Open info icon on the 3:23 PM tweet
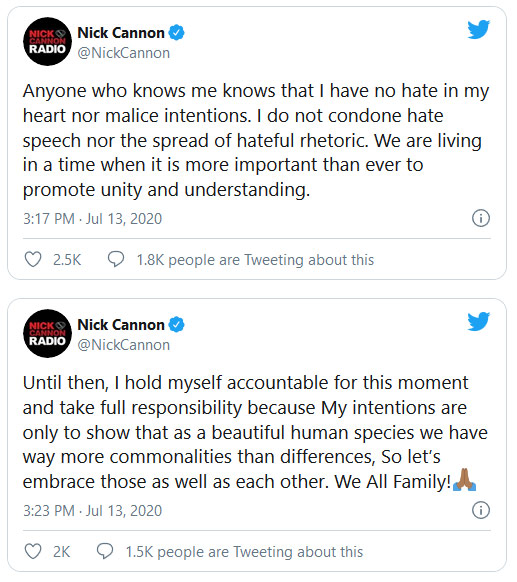The image size is (517, 582). click(x=481, y=510)
